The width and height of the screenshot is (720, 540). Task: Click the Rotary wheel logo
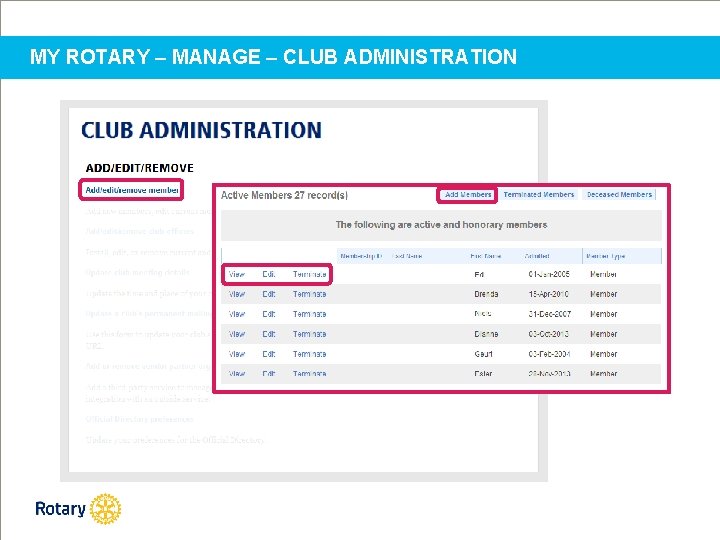(105, 509)
